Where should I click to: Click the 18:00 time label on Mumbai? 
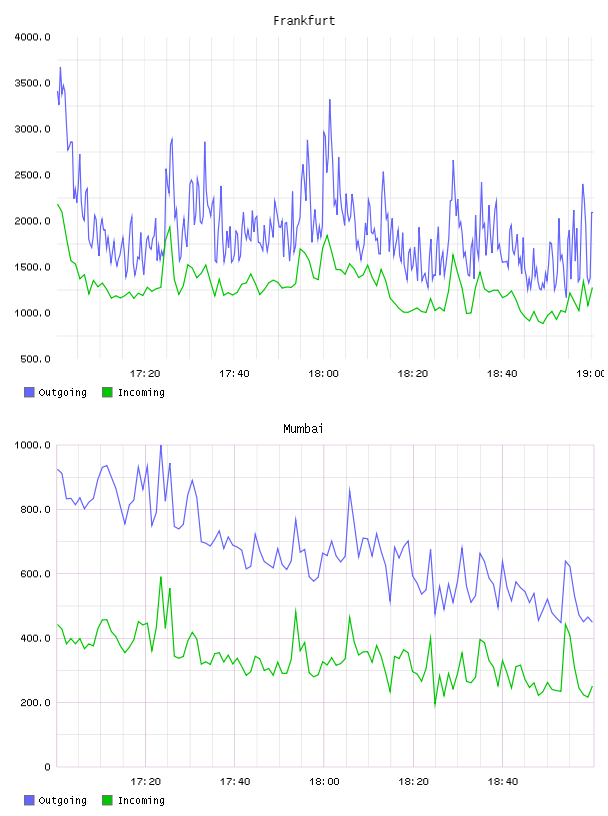(x=324, y=782)
